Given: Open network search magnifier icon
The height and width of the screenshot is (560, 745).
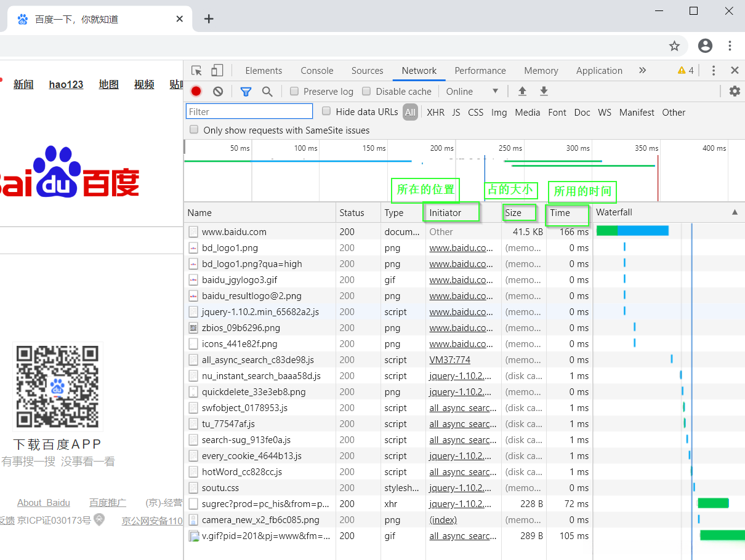Looking at the screenshot, I should pos(267,92).
